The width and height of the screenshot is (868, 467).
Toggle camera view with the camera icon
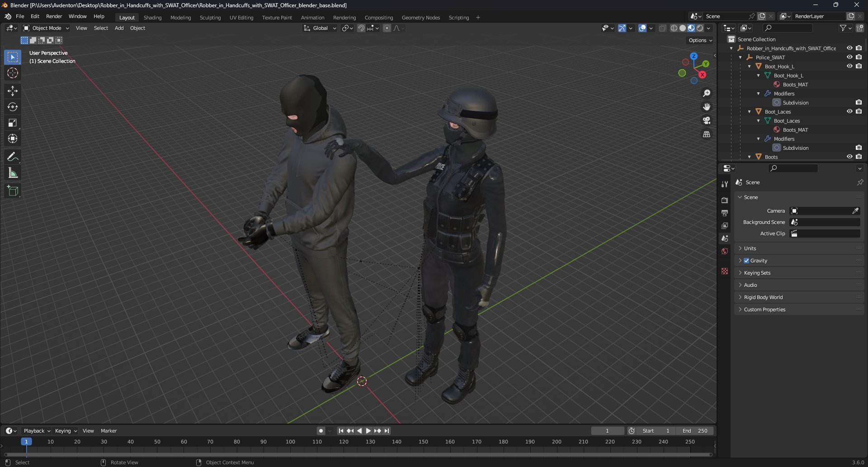[707, 120]
